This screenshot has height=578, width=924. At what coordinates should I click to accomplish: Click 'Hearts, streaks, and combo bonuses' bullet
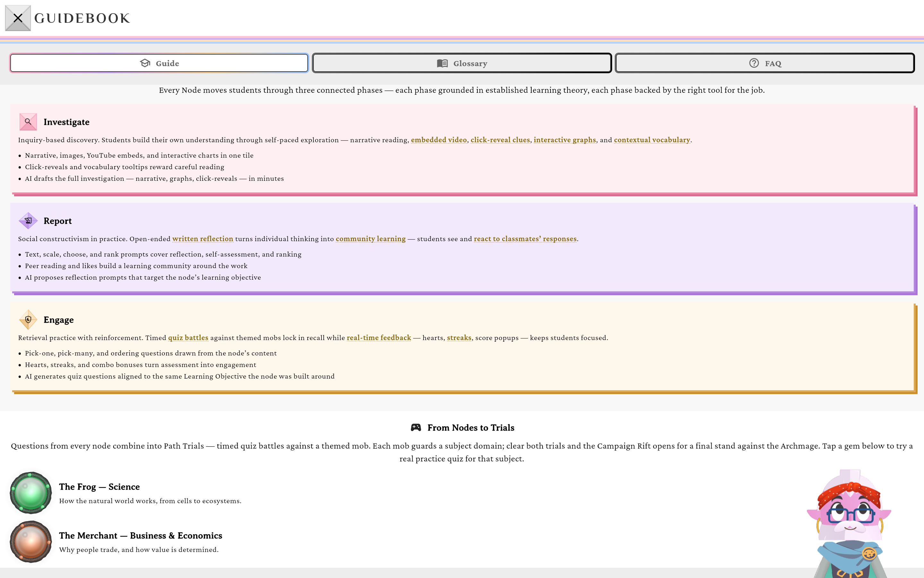(x=141, y=365)
